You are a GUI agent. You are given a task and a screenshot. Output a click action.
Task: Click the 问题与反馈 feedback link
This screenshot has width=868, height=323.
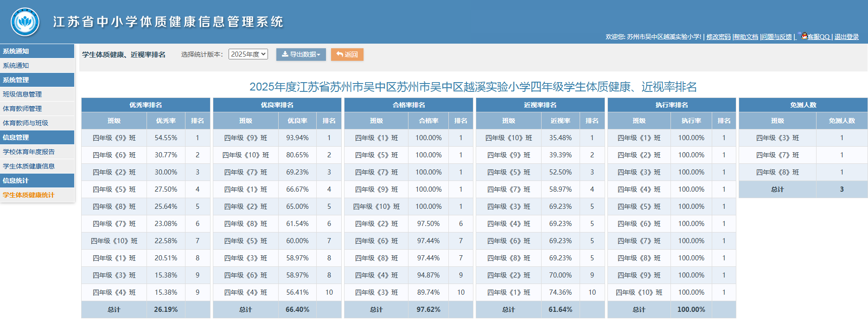click(777, 37)
